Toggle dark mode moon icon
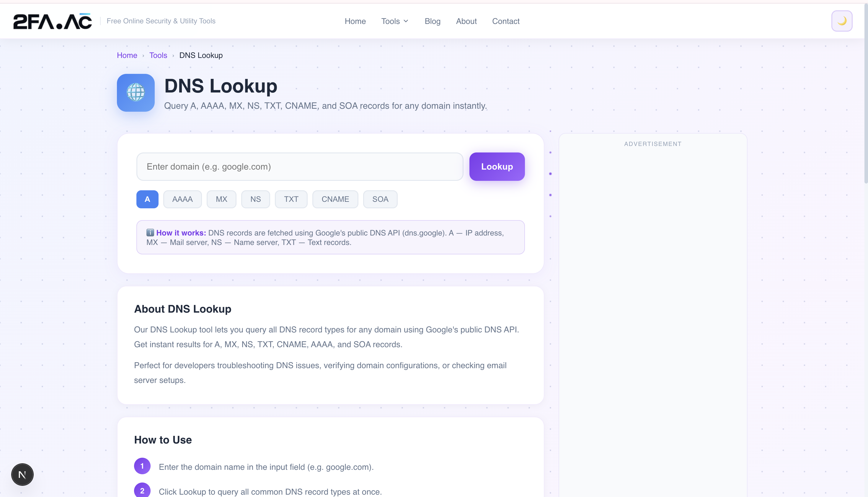868x497 pixels. tap(841, 21)
